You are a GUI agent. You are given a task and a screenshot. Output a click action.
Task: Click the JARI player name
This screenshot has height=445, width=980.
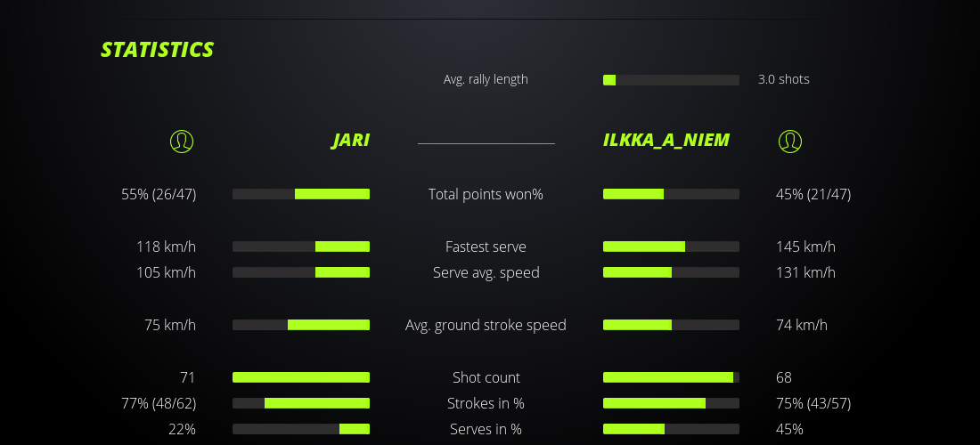pyautogui.click(x=350, y=140)
